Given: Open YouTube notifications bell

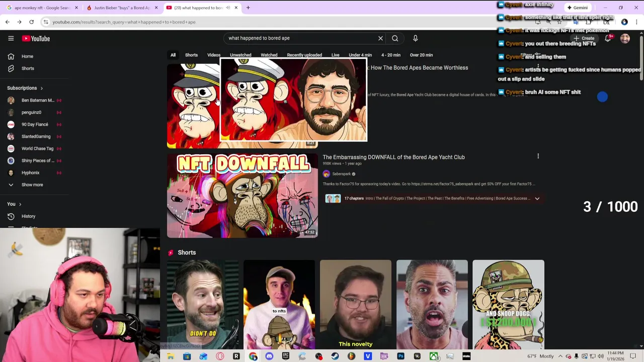Looking at the screenshot, I should [608, 38].
